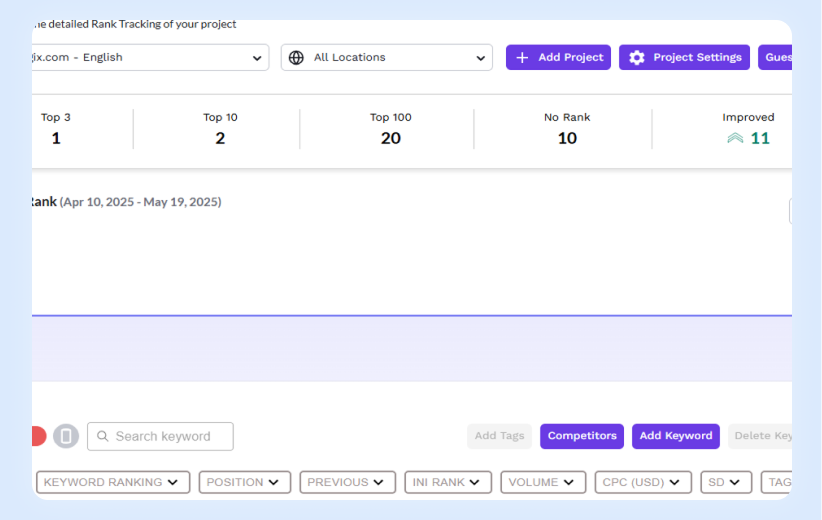
Task: Expand the CPC (USD) dropdown
Action: (642, 482)
